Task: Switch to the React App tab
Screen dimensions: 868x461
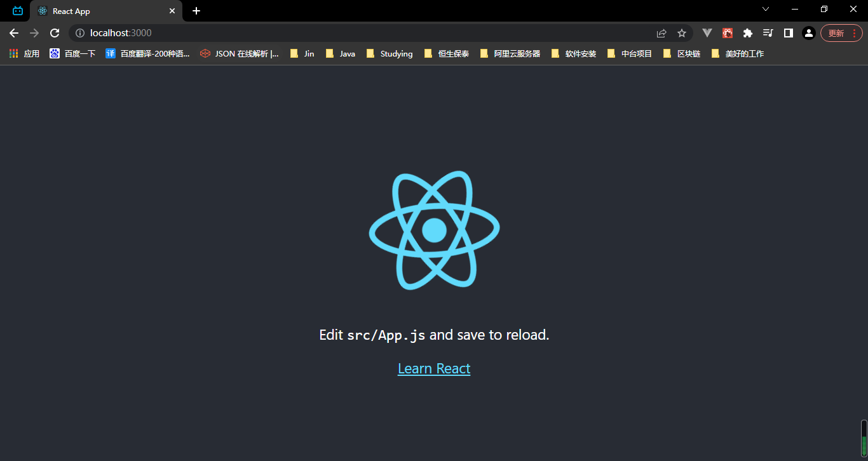Action: (x=105, y=11)
